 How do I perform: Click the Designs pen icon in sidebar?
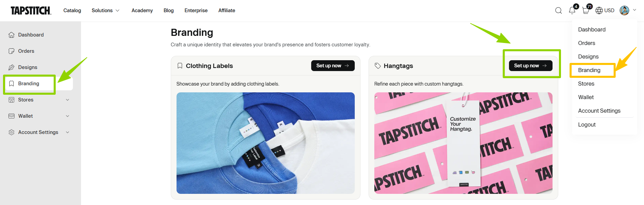pos(11,67)
